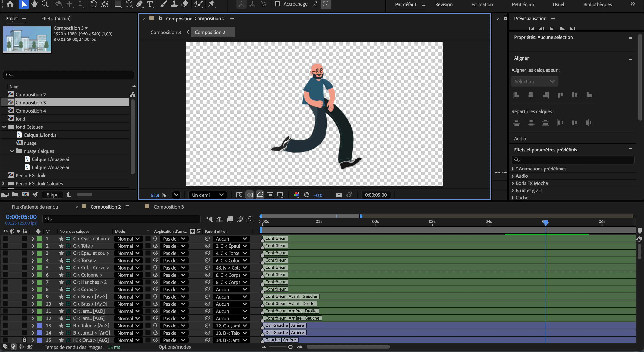Enable the Accrochage snapping checkbox
This screenshot has width=644, height=352.
(277, 4)
